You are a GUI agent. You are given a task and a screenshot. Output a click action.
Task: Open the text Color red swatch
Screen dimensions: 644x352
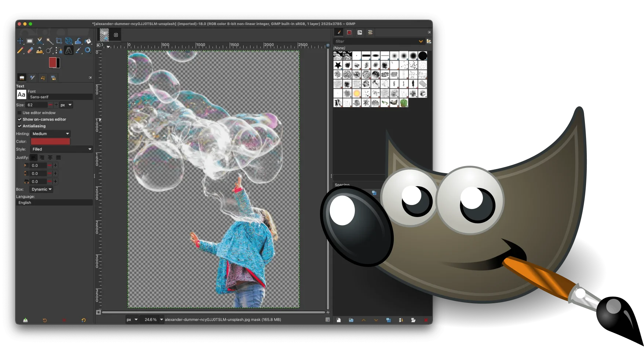50,142
